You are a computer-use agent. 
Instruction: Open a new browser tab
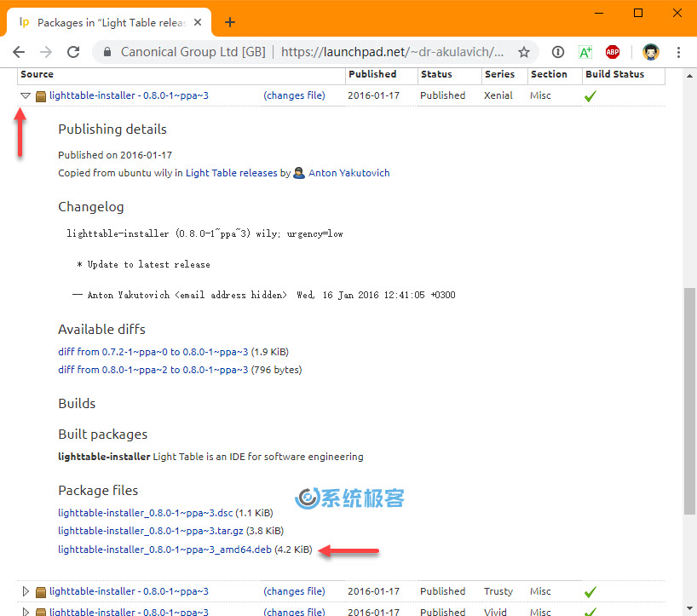pyautogui.click(x=230, y=22)
